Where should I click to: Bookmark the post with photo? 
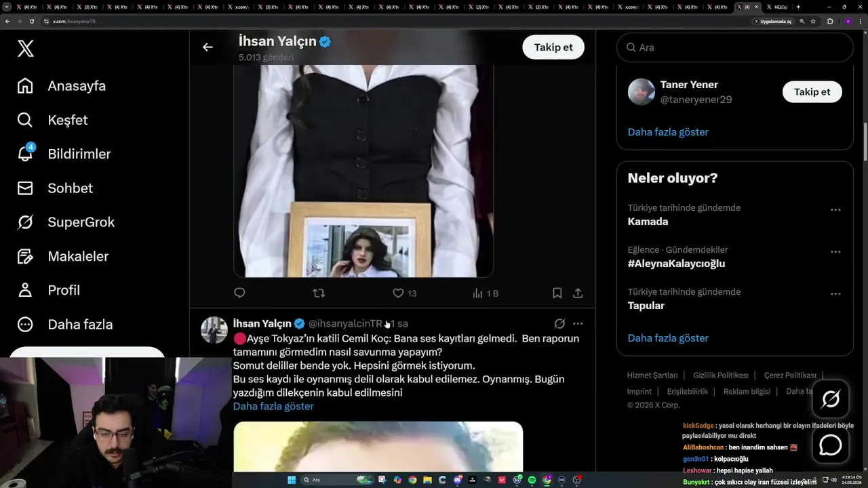557,293
